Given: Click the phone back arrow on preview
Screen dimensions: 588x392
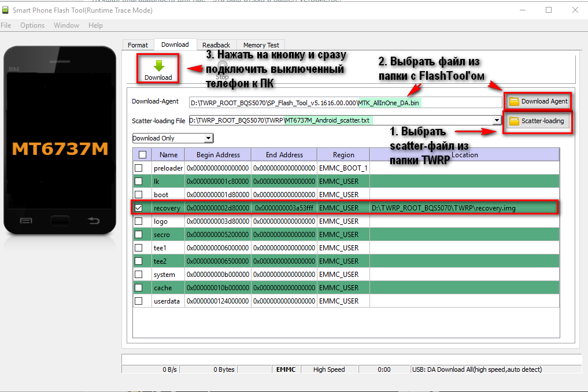Looking at the screenshot, I should (94, 221).
